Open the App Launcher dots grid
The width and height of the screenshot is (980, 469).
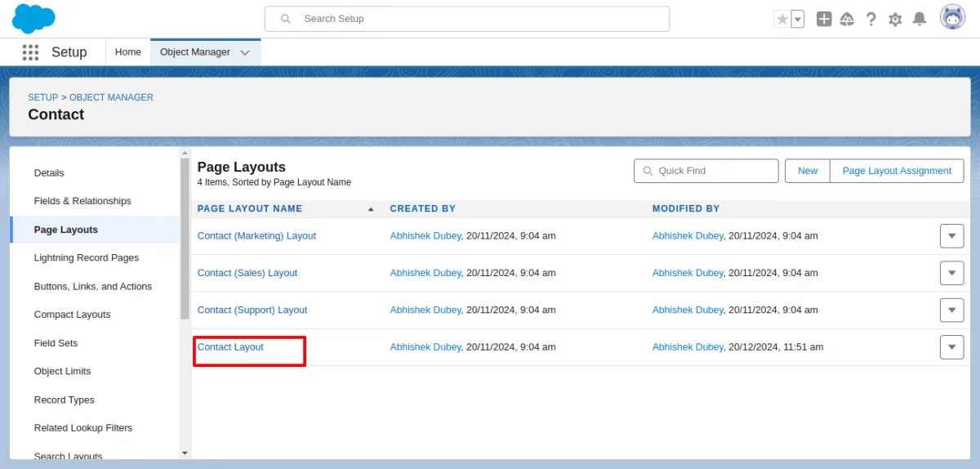[x=30, y=52]
